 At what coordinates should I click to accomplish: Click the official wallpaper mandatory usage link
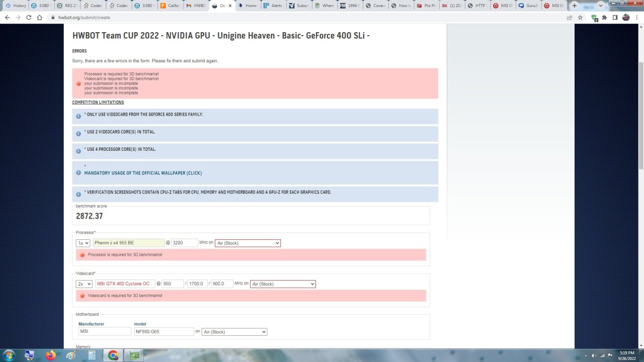pos(143,173)
